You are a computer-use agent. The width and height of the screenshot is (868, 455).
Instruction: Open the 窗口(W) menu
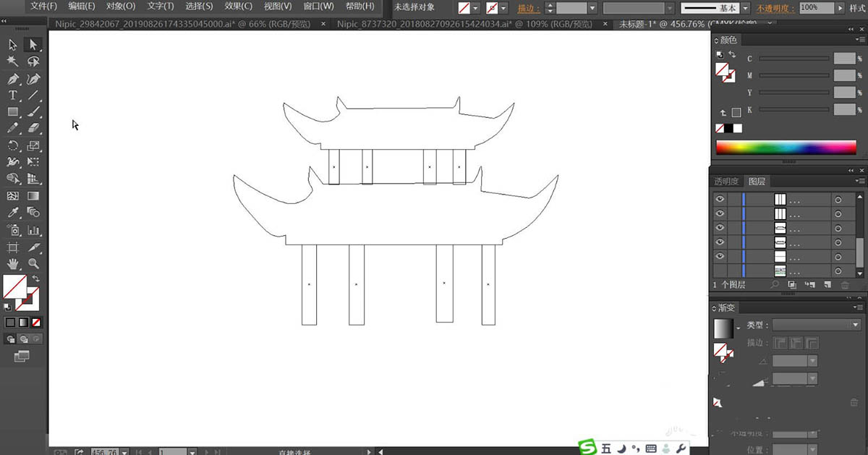point(318,6)
